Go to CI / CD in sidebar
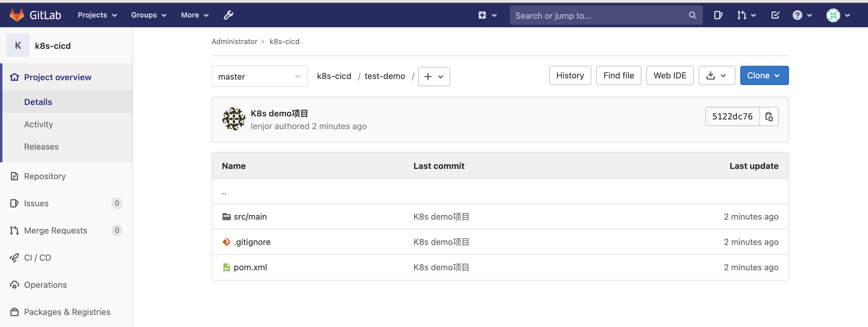 pos(37,258)
